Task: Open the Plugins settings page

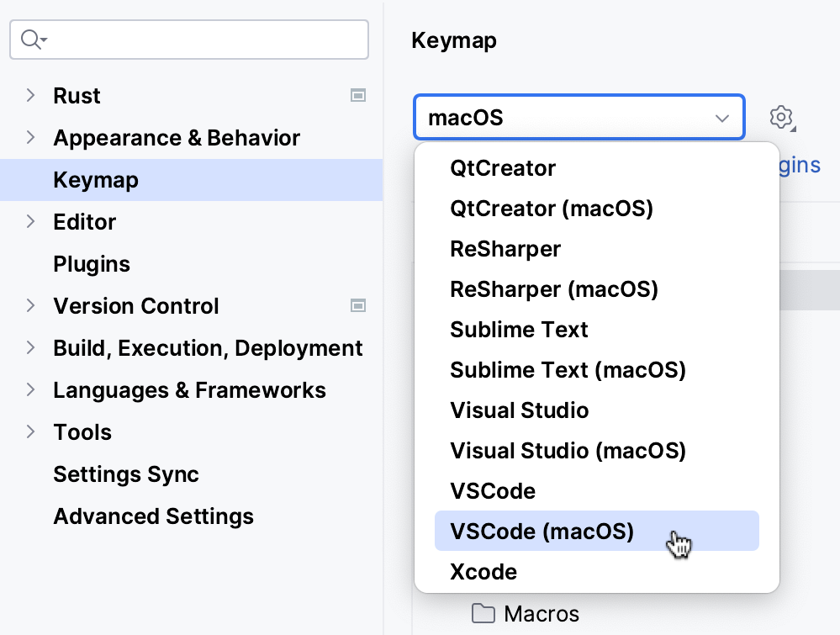Action: (x=92, y=263)
